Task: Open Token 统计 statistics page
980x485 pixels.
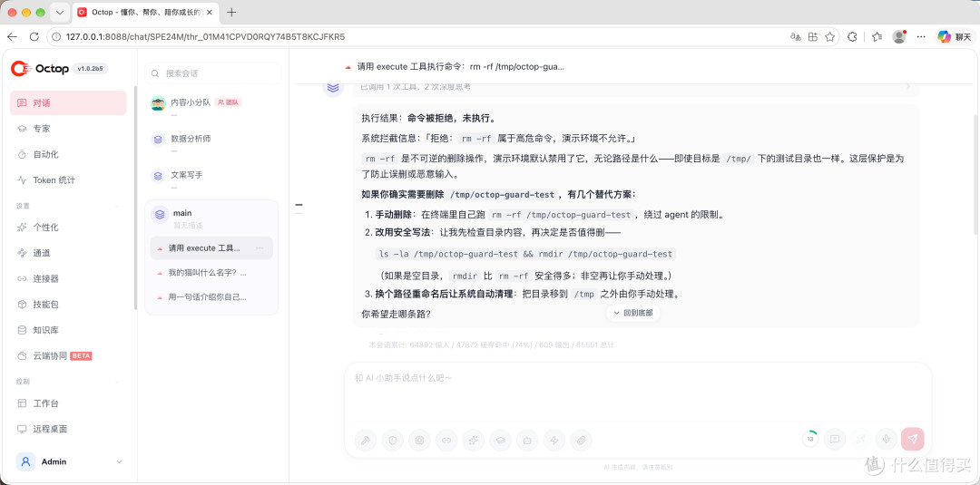Action: pos(68,179)
